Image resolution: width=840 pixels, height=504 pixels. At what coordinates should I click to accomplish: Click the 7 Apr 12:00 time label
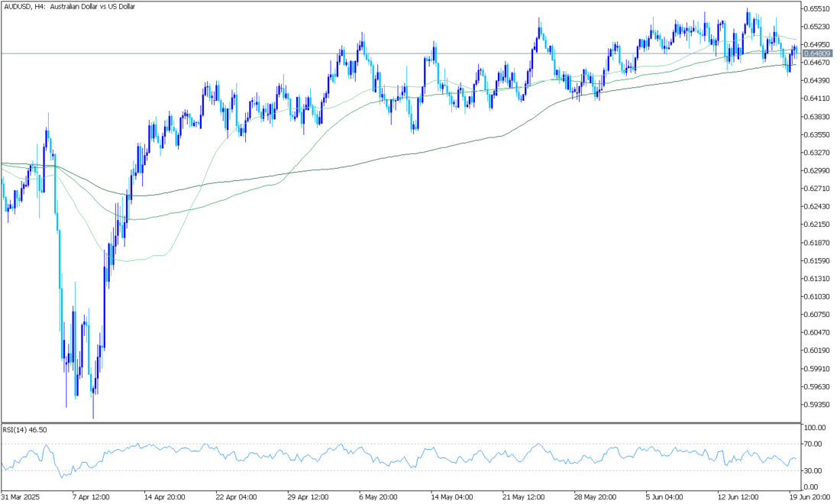pos(91,497)
